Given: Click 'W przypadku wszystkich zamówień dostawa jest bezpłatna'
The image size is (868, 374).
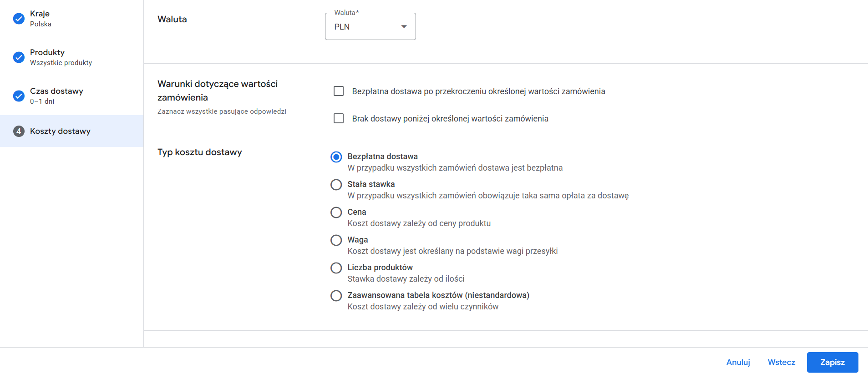Looking at the screenshot, I should 455,168.
